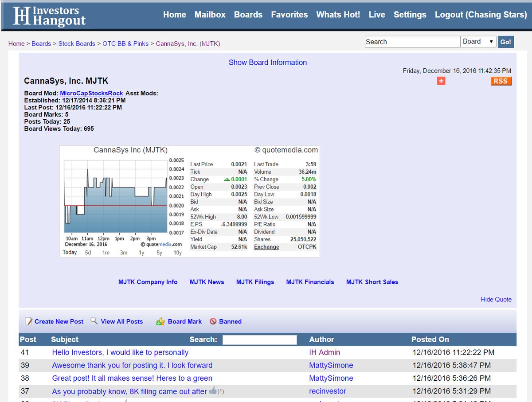Click Home breadcrumb link
The width and height of the screenshot is (532, 402).
point(16,43)
